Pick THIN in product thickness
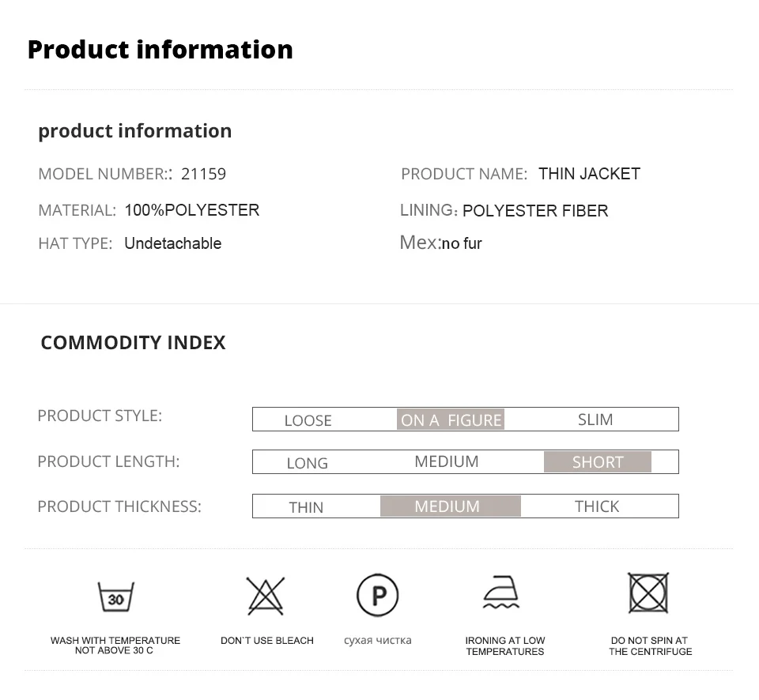The height and width of the screenshot is (700, 759). [306, 507]
